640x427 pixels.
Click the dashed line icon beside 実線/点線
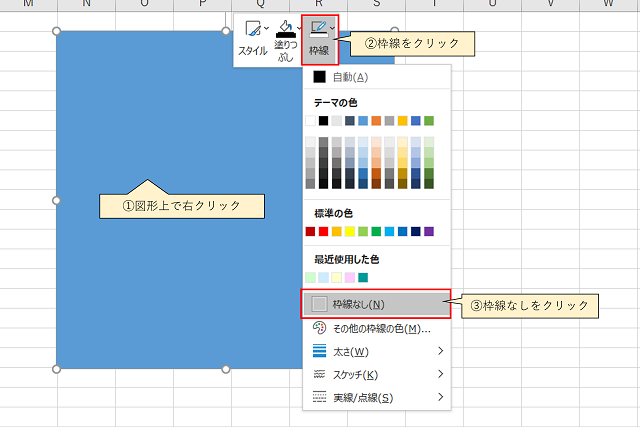point(319,397)
